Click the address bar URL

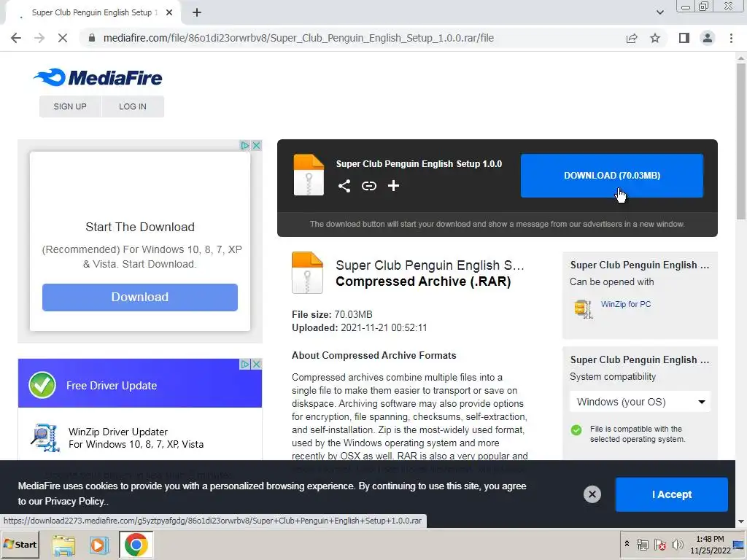click(x=298, y=38)
